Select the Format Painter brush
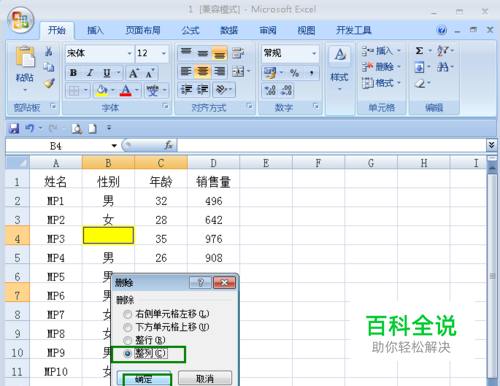500x386 pixels. tap(49, 83)
